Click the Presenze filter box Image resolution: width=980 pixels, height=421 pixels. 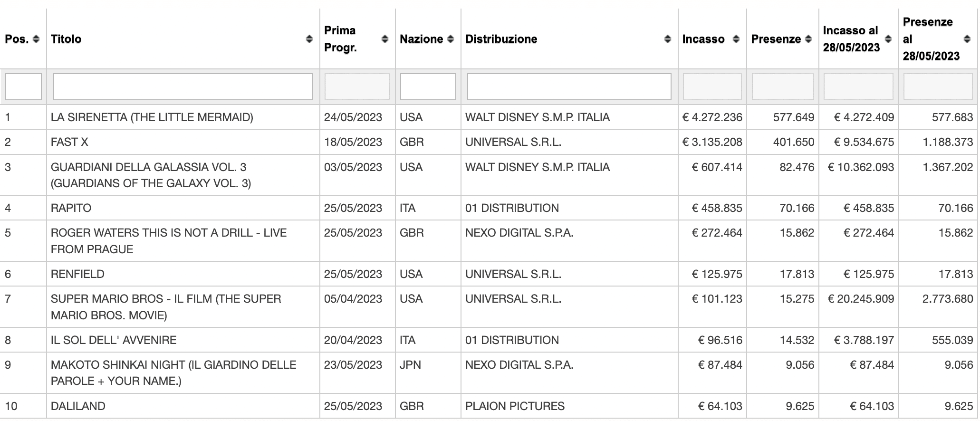click(x=783, y=86)
